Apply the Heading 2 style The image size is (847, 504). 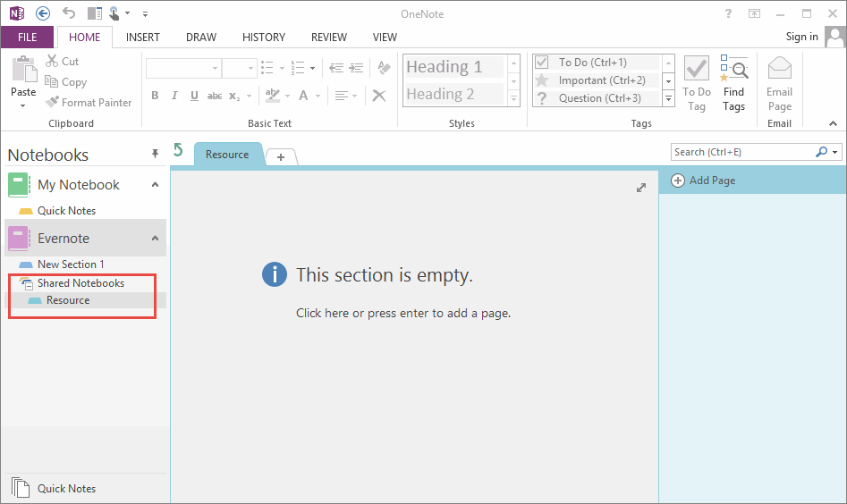[x=454, y=94]
